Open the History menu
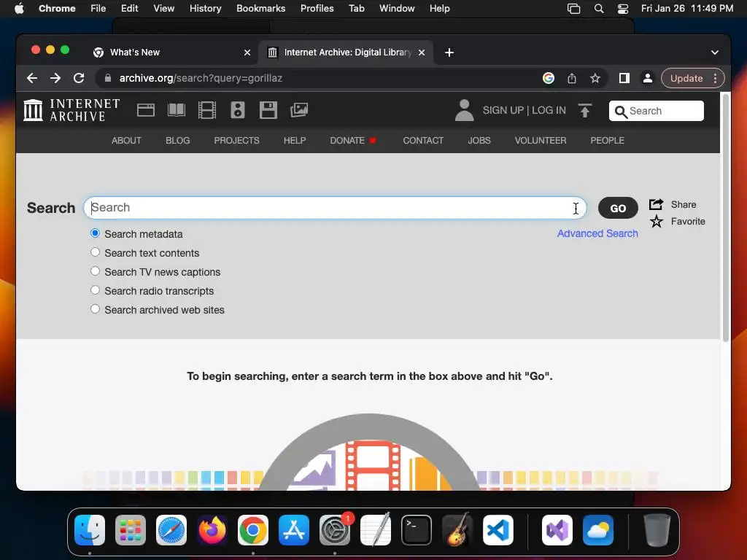Screen dimensions: 747x560 click(205, 9)
